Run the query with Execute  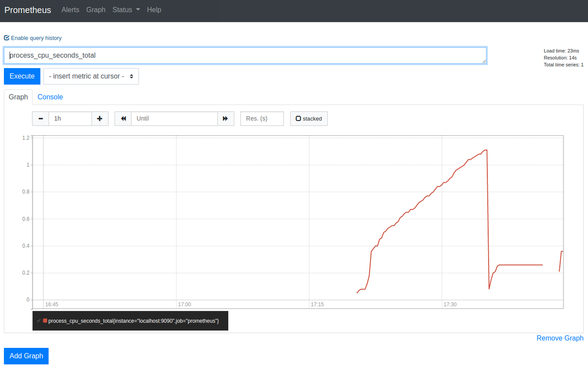pyautogui.click(x=22, y=76)
